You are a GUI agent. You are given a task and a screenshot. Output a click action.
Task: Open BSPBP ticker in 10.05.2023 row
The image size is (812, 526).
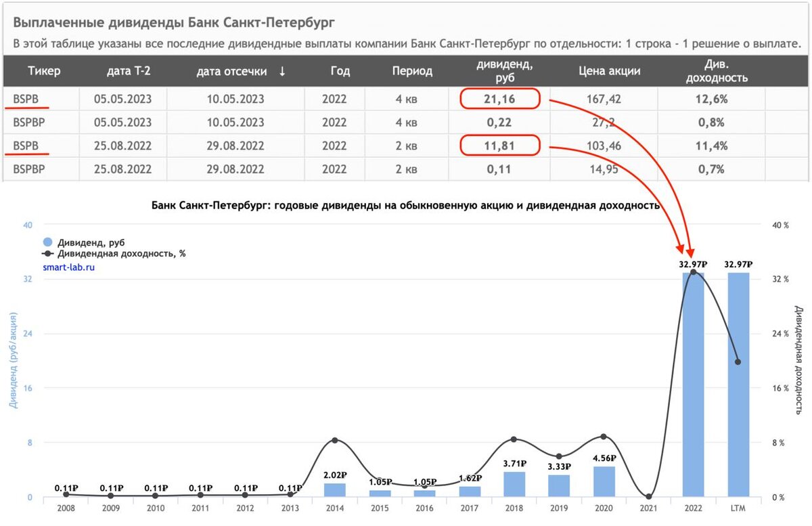29,123
